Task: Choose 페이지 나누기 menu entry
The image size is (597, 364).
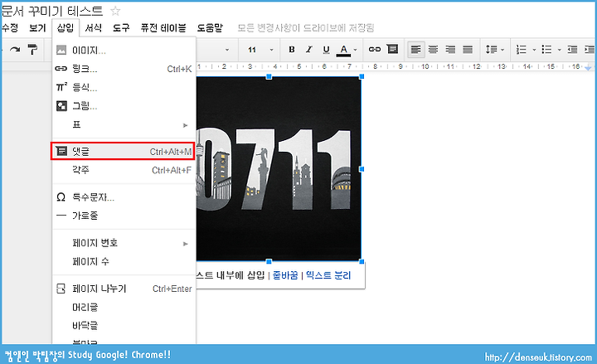Action: [x=124, y=289]
